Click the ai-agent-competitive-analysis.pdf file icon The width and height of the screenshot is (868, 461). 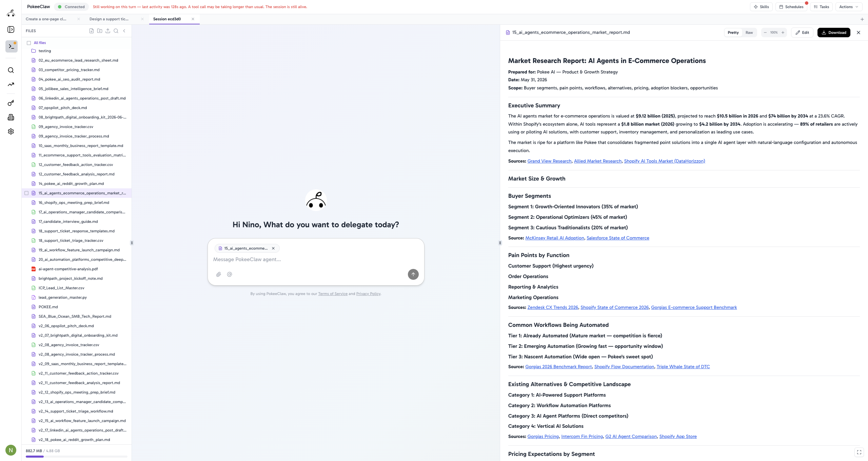(34, 269)
